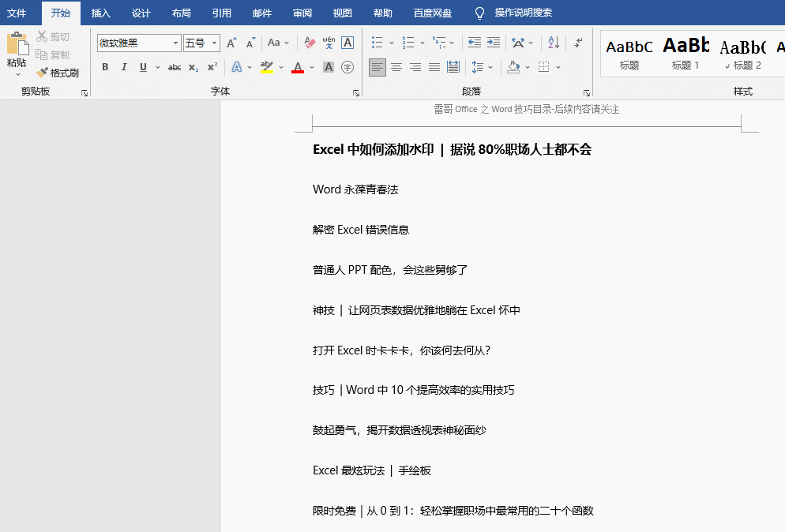Apply character border icon
Screen dimensions: 785x532
[347, 43]
